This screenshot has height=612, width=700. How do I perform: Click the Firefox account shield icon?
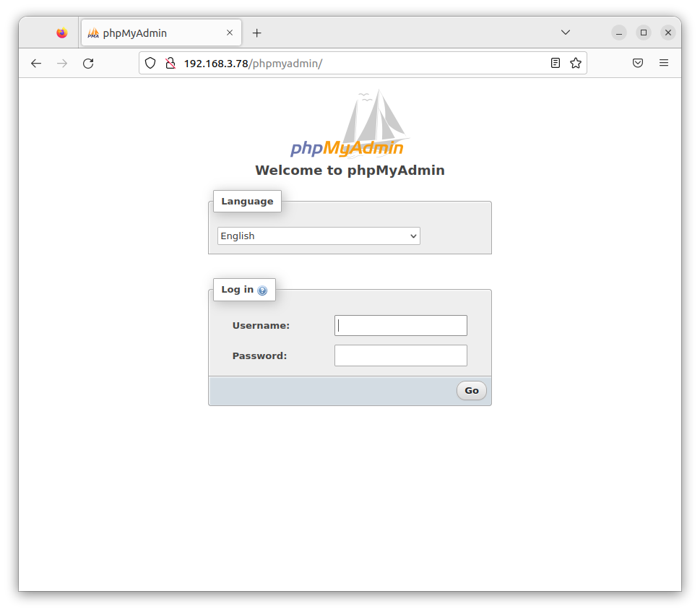[x=638, y=63]
